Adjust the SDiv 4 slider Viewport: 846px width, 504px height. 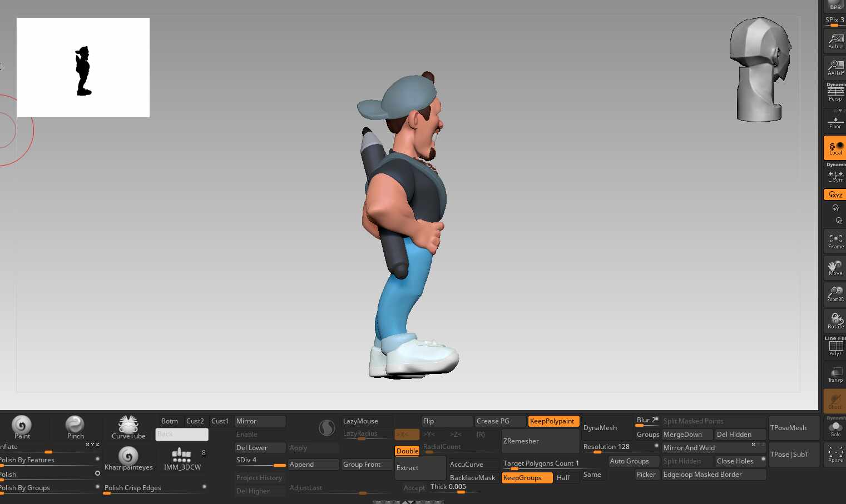pyautogui.click(x=260, y=461)
